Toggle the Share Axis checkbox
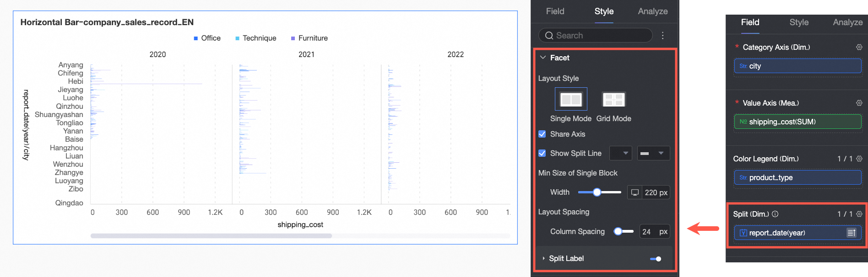Image resolution: width=868 pixels, height=277 pixels. coord(542,134)
